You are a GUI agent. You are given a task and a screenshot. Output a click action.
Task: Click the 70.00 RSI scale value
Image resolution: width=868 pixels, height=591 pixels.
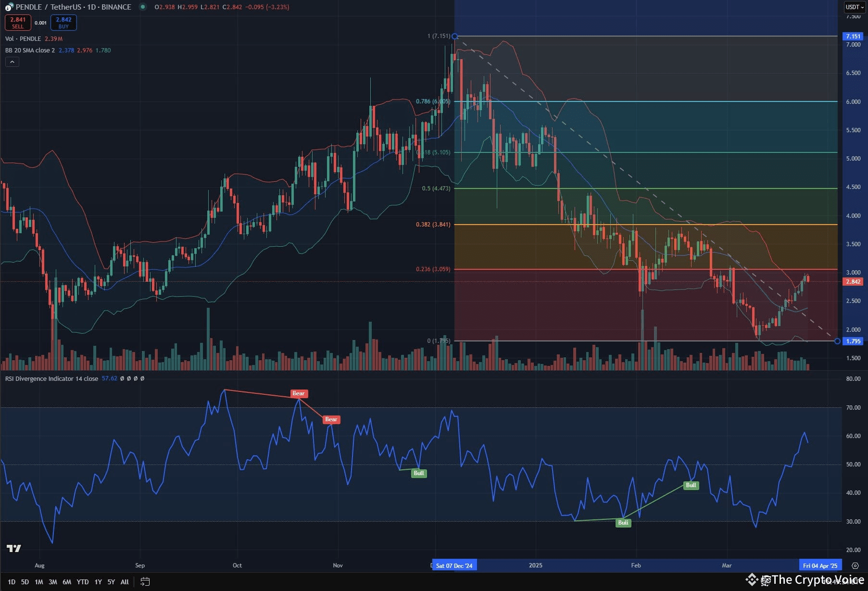pyautogui.click(x=853, y=408)
